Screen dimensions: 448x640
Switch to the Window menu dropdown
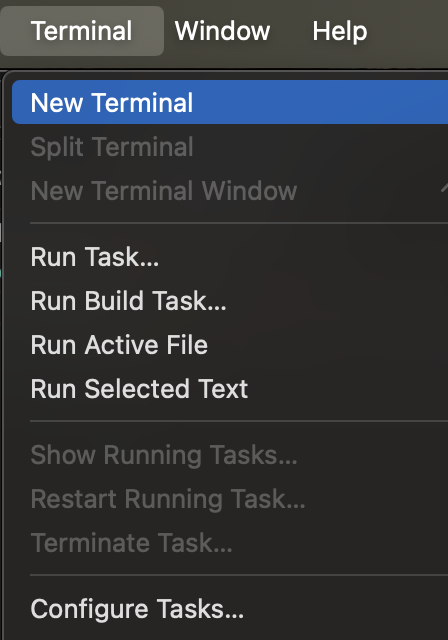click(222, 31)
